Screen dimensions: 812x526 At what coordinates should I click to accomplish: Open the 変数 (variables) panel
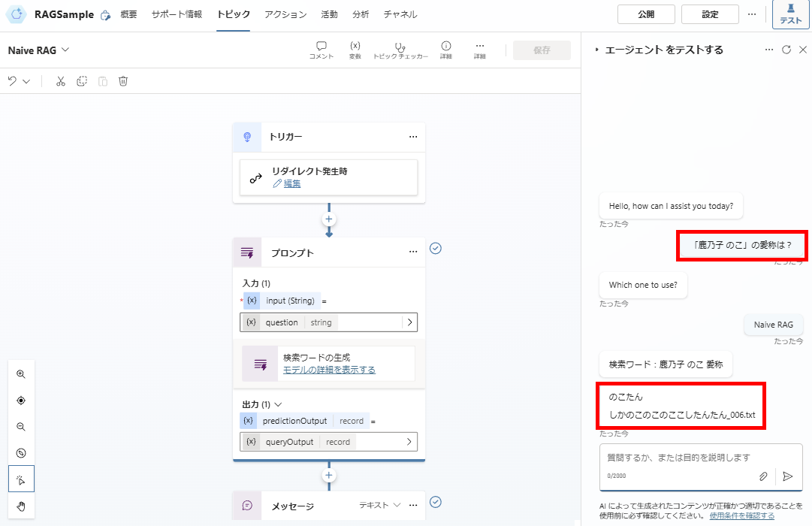point(355,50)
